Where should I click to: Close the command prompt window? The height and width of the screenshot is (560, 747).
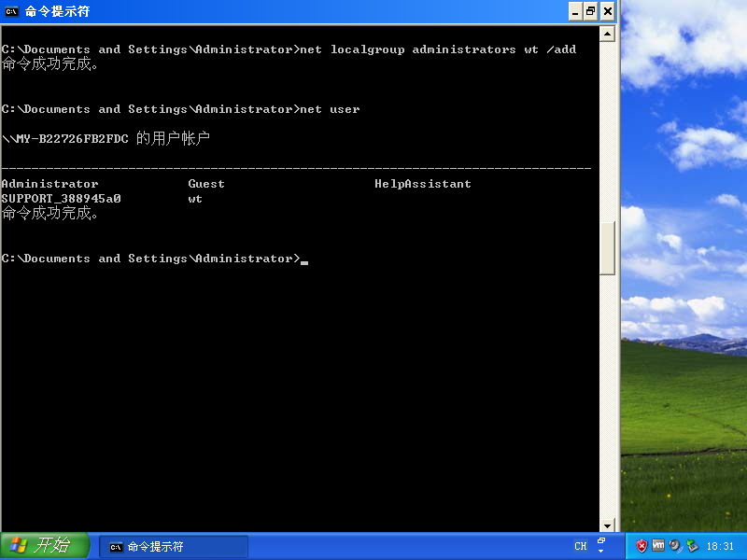(608, 11)
